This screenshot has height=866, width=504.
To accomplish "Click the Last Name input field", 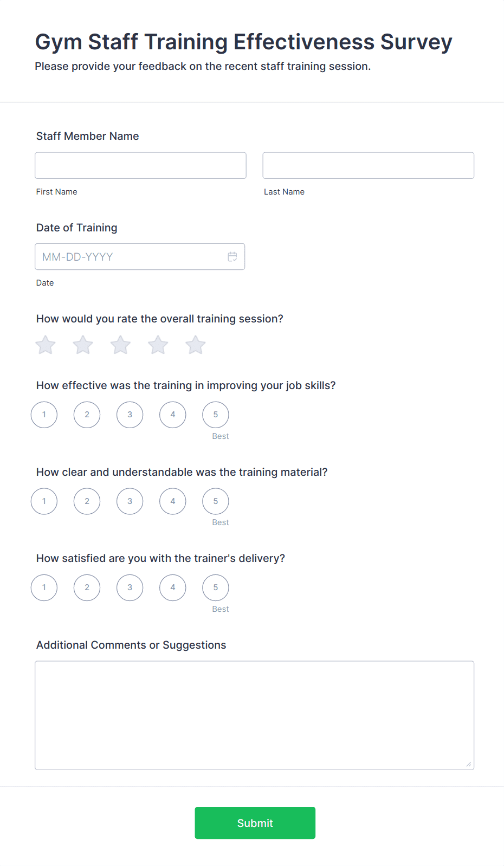I will click(x=369, y=165).
